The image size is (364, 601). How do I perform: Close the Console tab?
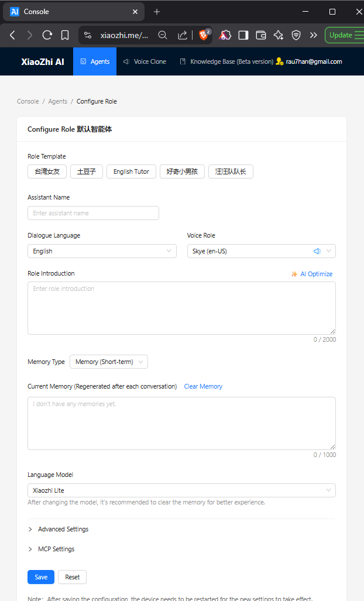coord(135,12)
